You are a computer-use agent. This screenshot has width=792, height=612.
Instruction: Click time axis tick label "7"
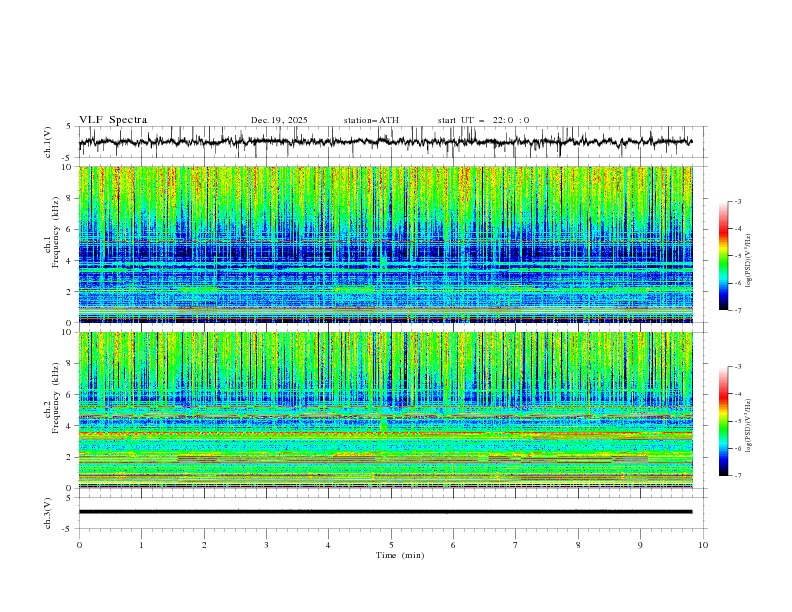(516, 545)
